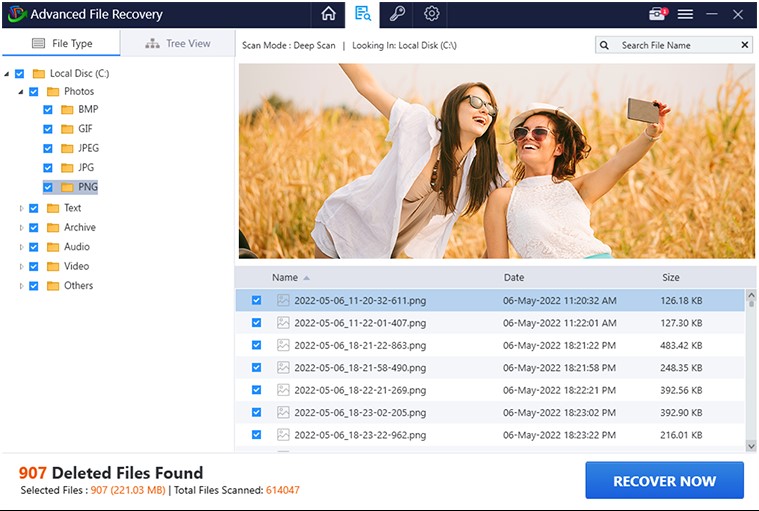This screenshot has height=511, width=759.
Task: Open the key registration icon
Action: [x=397, y=14]
